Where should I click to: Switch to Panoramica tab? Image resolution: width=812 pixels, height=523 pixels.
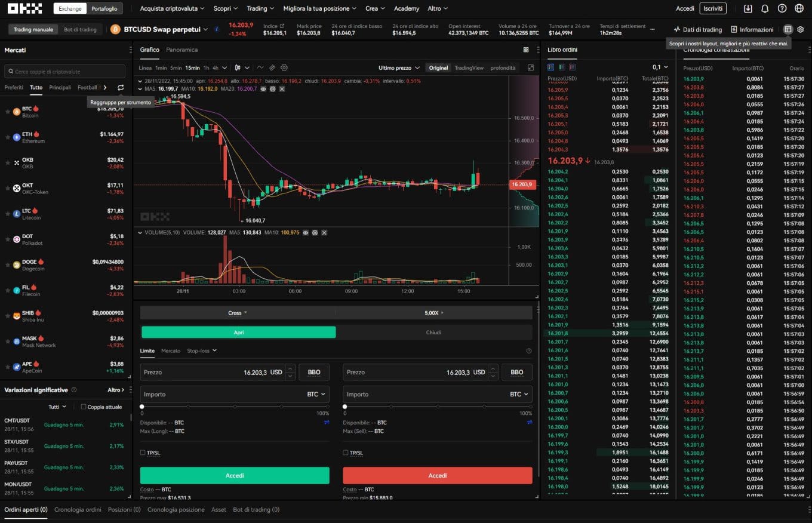coord(182,50)
